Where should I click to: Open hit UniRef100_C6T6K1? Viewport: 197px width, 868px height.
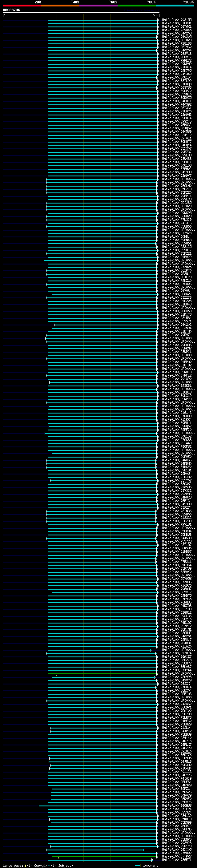coord(177,27)
